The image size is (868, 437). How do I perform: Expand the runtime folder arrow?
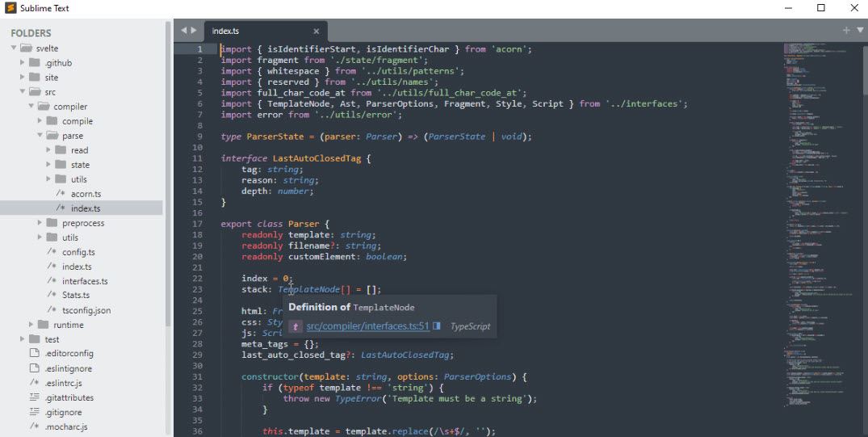pos(31,325)
